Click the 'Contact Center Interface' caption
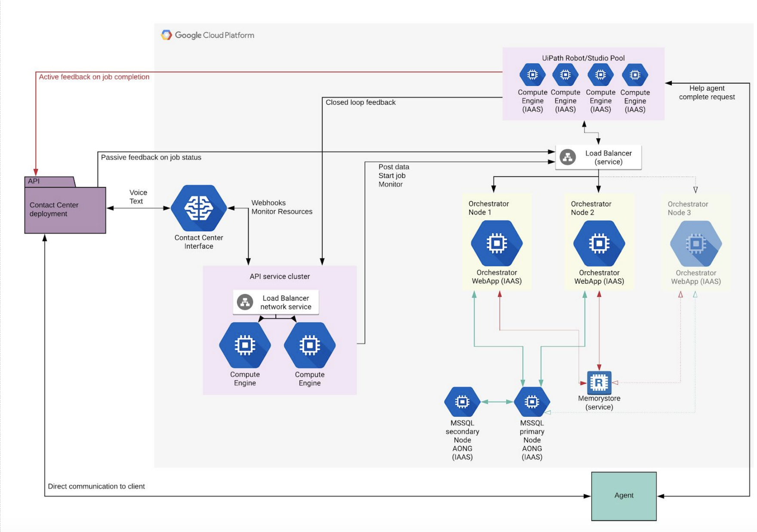 pos(199,242)
